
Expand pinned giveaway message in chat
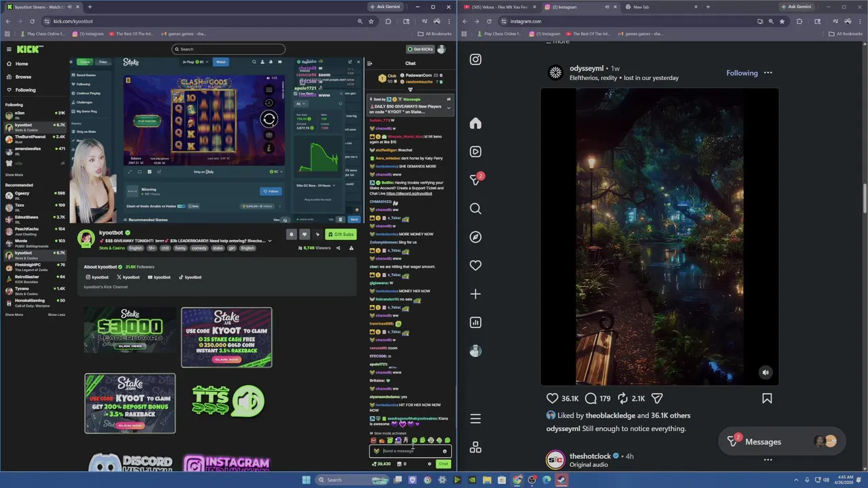448,107
